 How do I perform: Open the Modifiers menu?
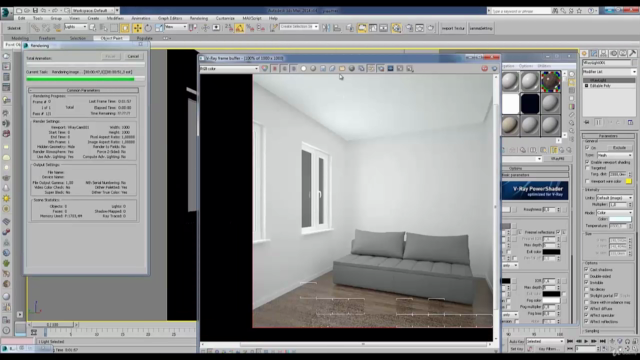pyautogui.click(x=115, y=18)
